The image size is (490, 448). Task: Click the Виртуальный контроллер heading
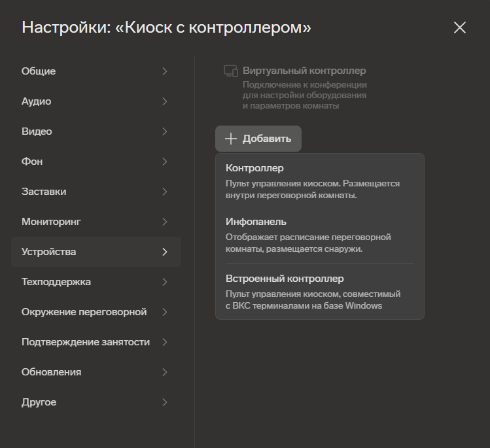[304, 71]
